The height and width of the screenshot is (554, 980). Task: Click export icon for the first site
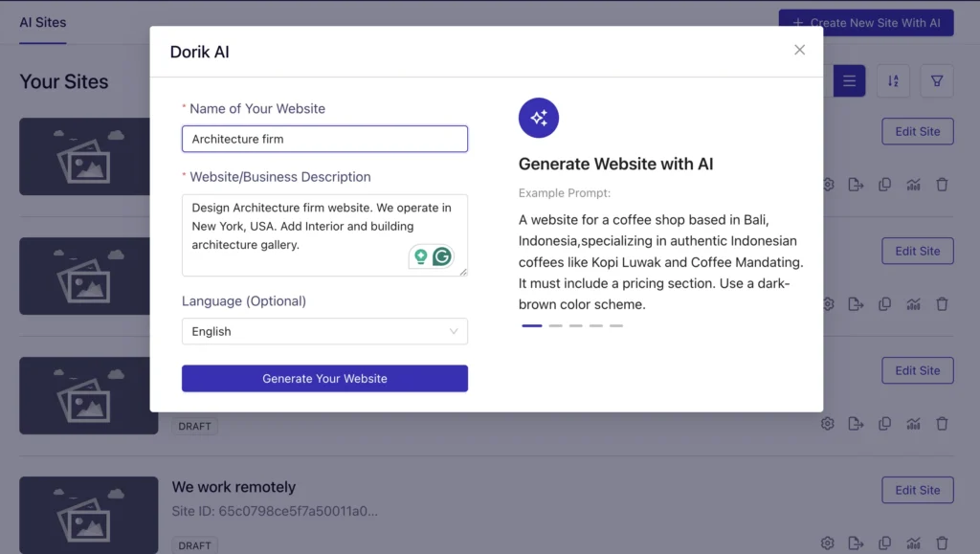pyautogui.click(x=856, y=185)
